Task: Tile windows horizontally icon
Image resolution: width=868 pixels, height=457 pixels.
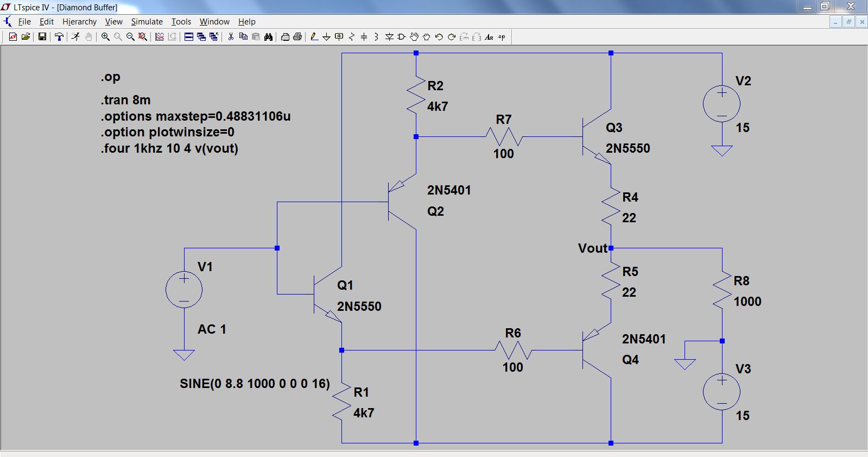Action: tap(188, 37)
